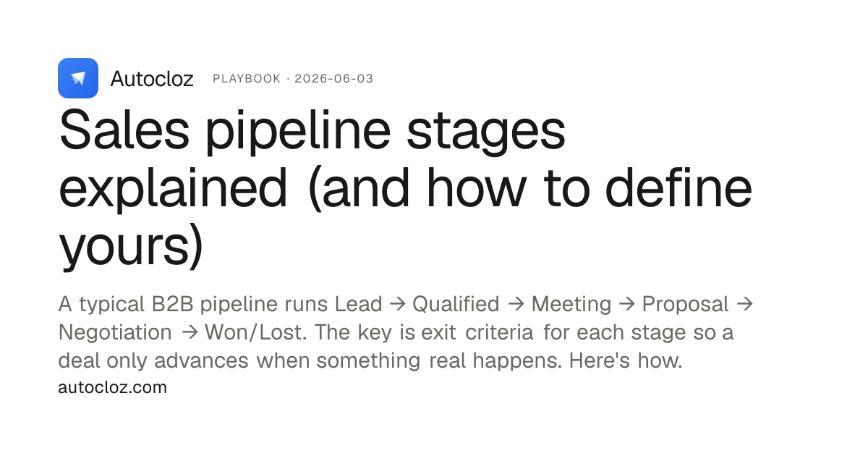Click the arrow between Negotiation and Won/Lost
Image resolution: width=868 pixels, height=456 pixels.
point(190,332)
